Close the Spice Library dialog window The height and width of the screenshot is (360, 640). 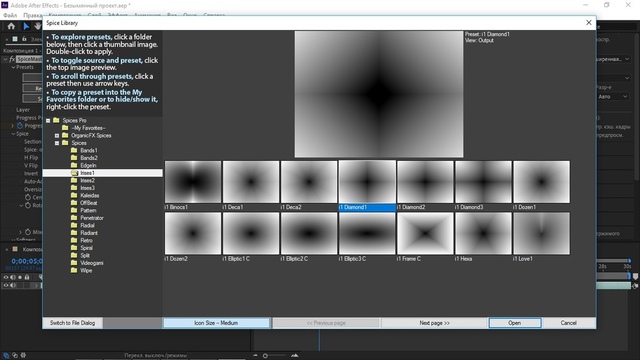[x=589, y=23]
